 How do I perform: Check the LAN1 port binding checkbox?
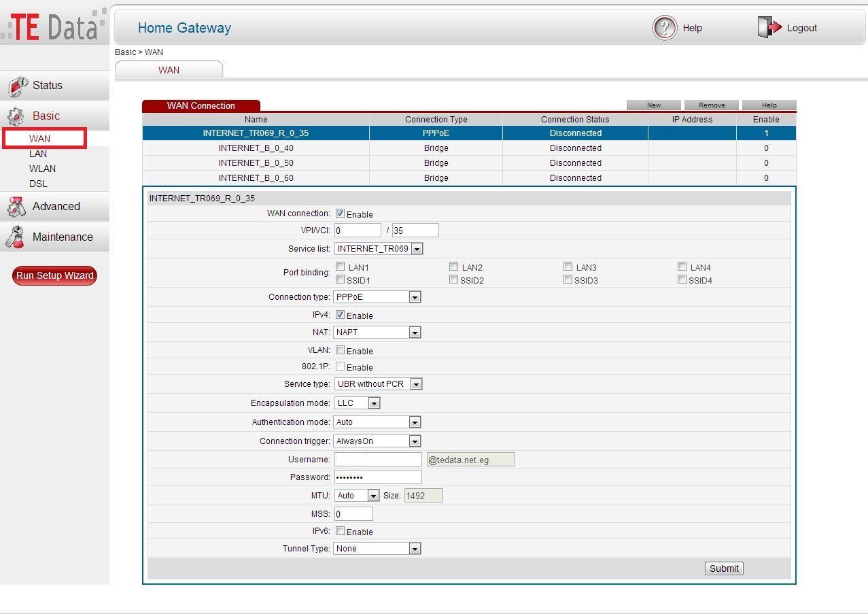[340, 267]
